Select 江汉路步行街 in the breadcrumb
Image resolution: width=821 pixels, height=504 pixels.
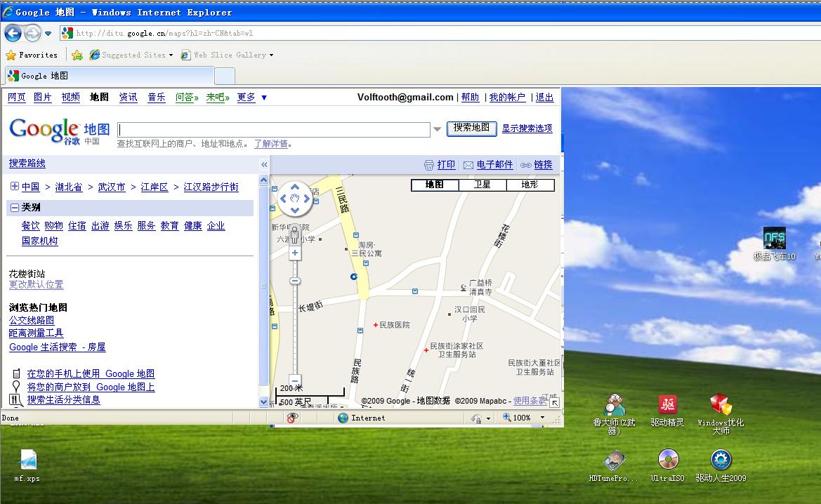coord(211,187)
